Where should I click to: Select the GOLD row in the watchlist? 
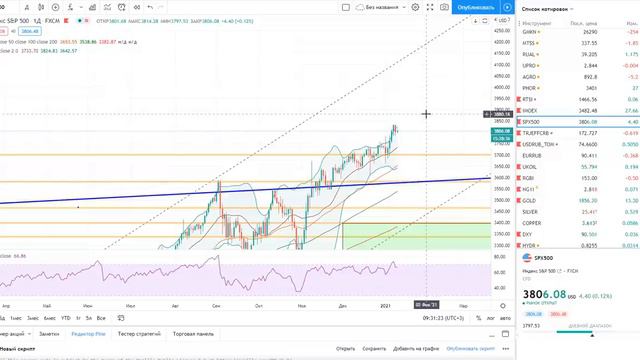click(x=578, y=201)
